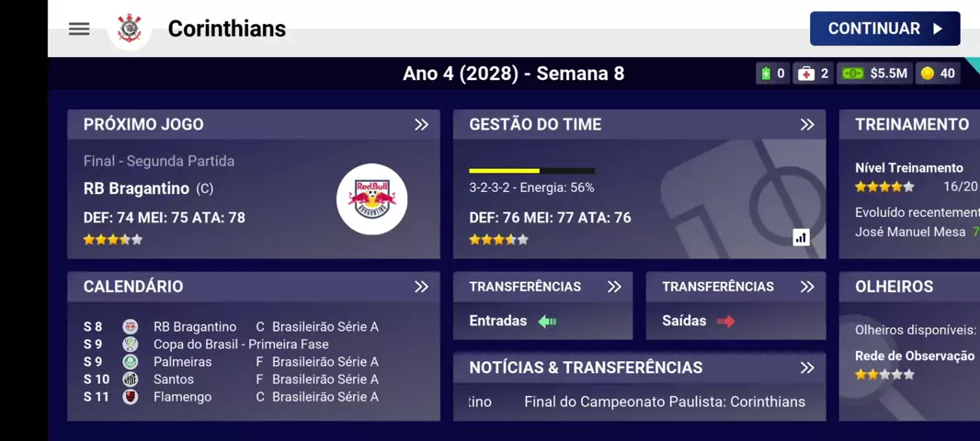
Task: Open the Campeonato Paulista news headline
Action: pyautogui.click(x=664, y=401)
